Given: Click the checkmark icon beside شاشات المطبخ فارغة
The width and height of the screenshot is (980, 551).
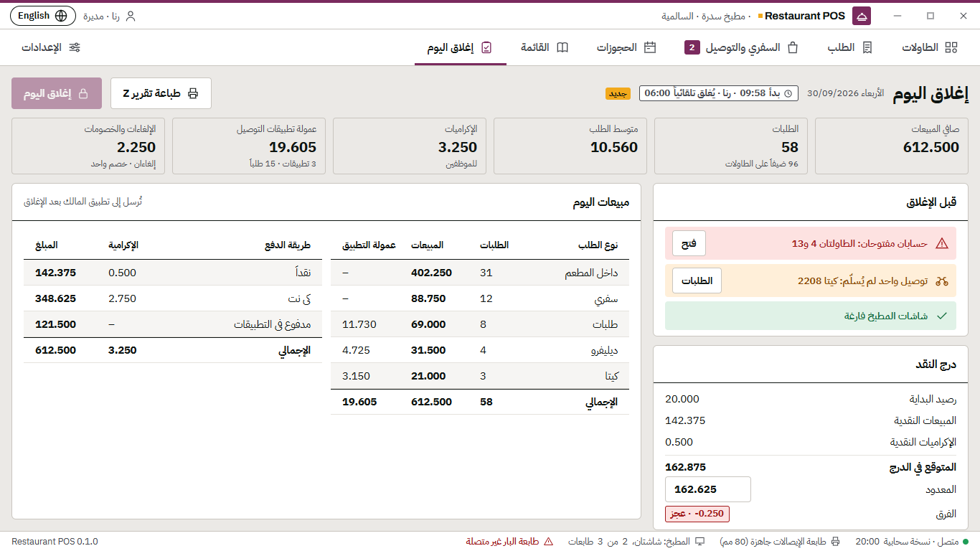Looking at the screenshot, I should [x=942, y=316].
